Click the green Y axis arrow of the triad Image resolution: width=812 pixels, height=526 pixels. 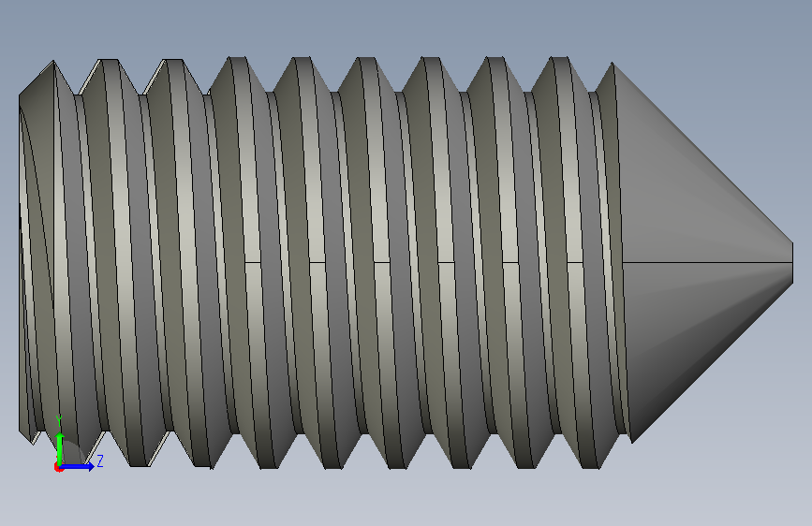[x=60, y=447]
